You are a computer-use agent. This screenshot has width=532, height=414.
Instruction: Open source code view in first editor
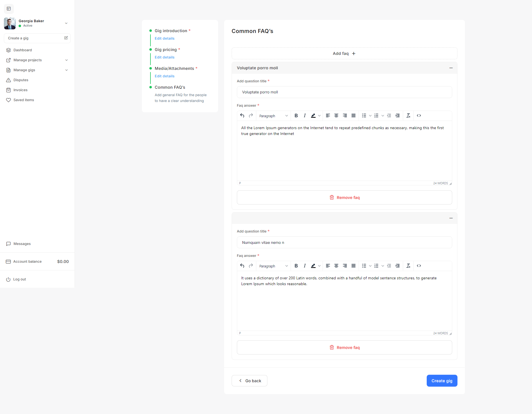pyautogui.click(x=419, y=116)
